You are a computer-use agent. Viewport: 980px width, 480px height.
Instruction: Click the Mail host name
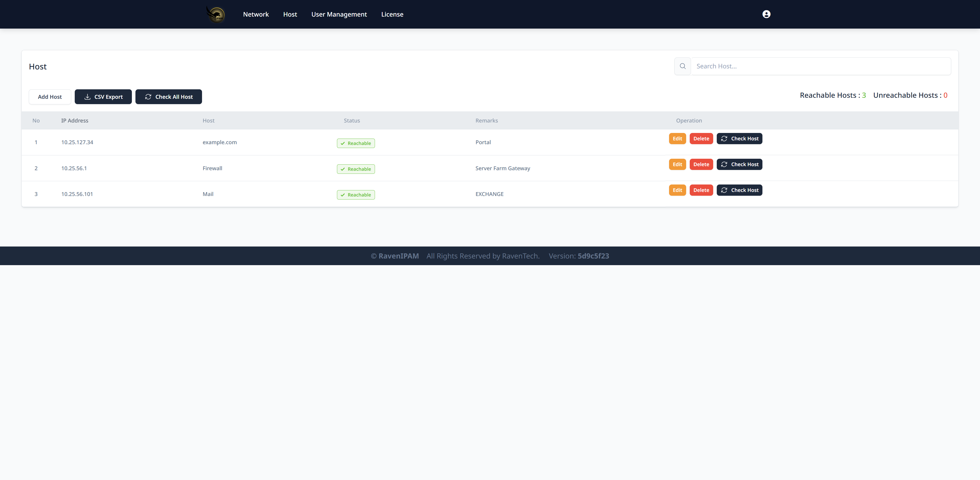pyautogui.click(x=208, y=194)
